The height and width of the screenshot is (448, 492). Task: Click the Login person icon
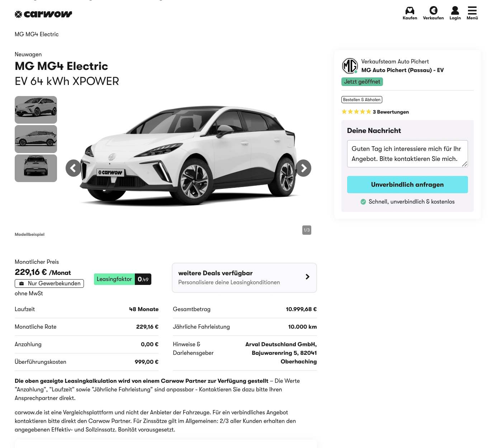coord(455,10)
